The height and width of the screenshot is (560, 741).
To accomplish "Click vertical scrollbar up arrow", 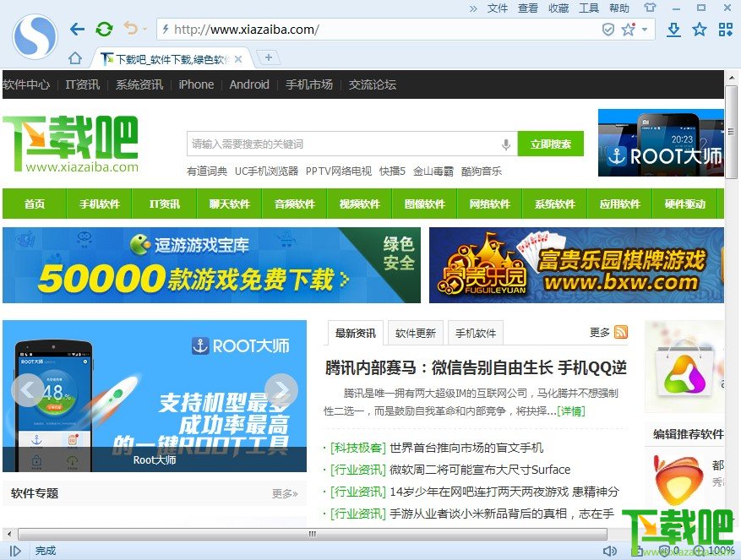I will click(x=732, y=78).
